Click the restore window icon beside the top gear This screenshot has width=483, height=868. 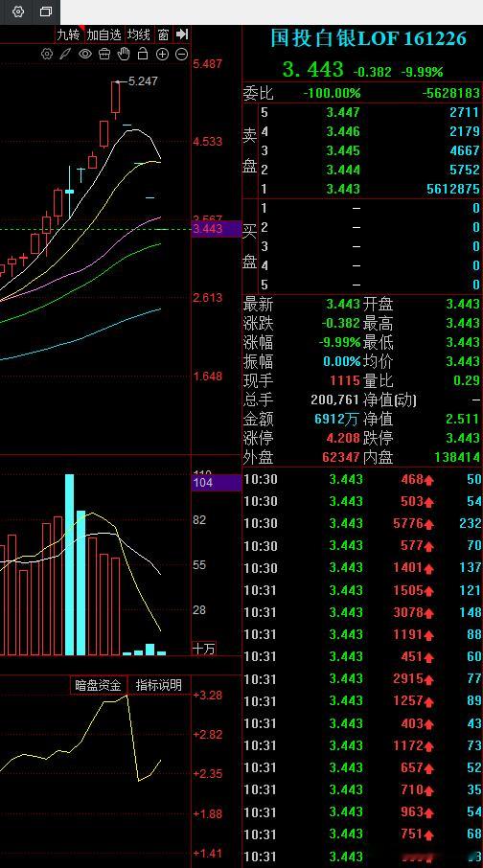[x=46, y=11]
